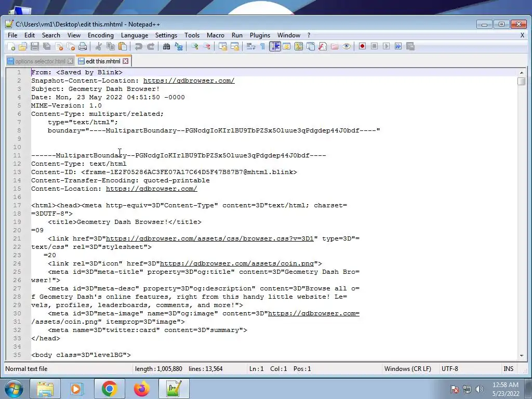
Task: Toggle Show All Characters pilcrow icon
Action: (x=262, y=46)
